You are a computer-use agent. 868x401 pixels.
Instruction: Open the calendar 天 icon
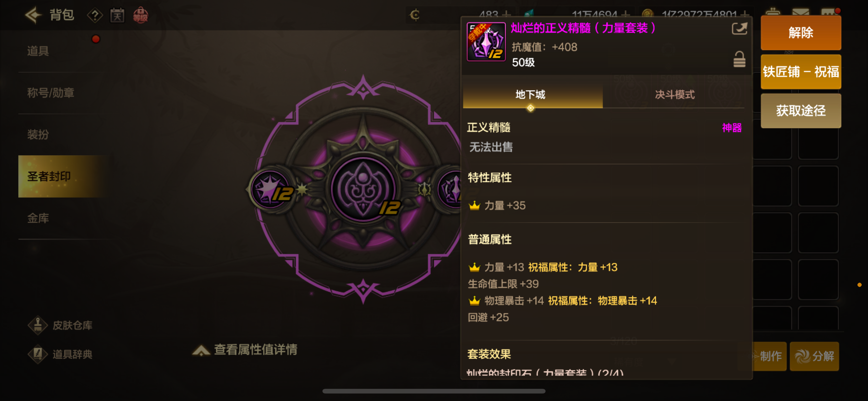click(x=117, y=16)
